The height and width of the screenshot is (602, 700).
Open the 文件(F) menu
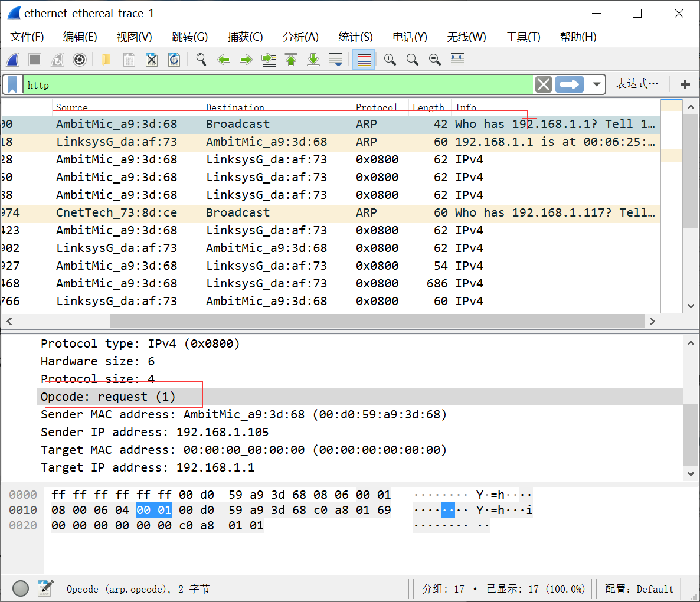[x=27, y=37]
